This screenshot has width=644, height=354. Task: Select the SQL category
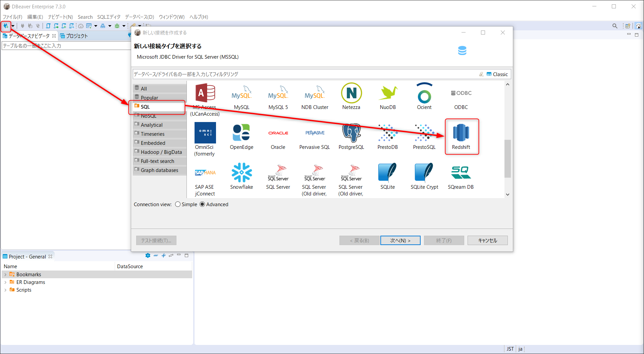[x=160, y=107]
